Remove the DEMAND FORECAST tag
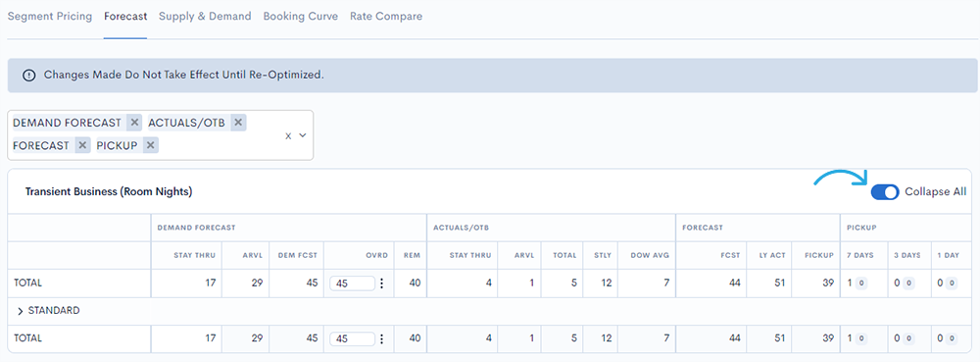Image resolution: width=980 pixels, height=362 pixels. [133, 123]
